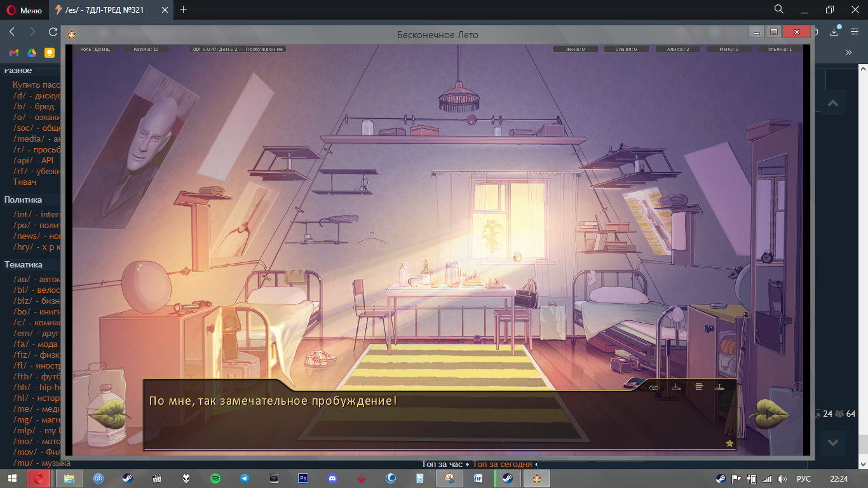This screenshot has height=488, width=868.
Task: Click the gold star in the dialogue box
Action: (729, 443)
